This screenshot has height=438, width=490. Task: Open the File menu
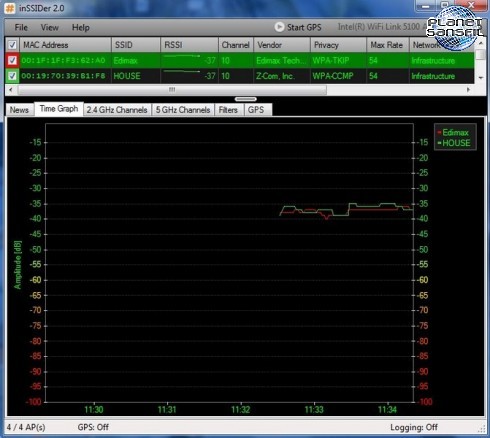[x=21, y=27]
